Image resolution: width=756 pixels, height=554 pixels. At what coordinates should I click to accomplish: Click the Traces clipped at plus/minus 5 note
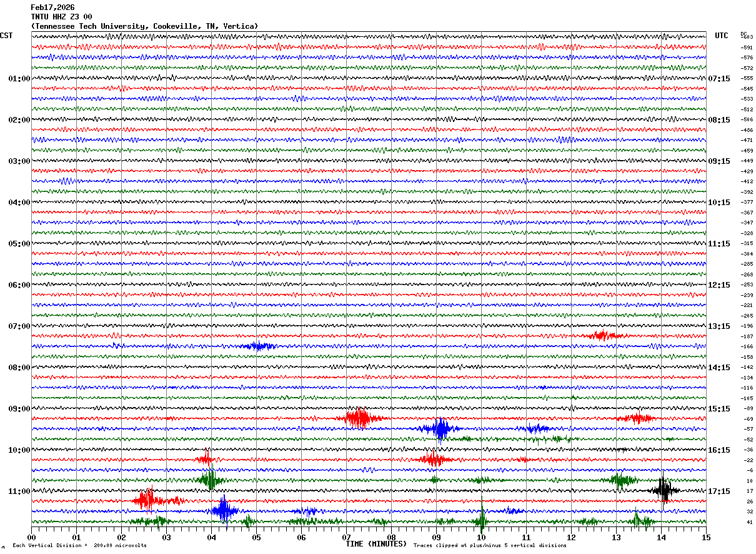coord(490,546)
